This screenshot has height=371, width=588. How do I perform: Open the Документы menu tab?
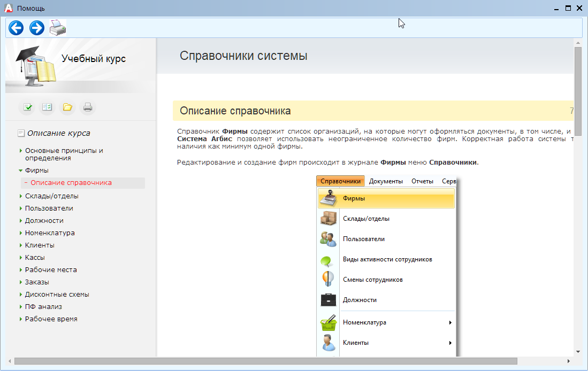click(386, 181)
